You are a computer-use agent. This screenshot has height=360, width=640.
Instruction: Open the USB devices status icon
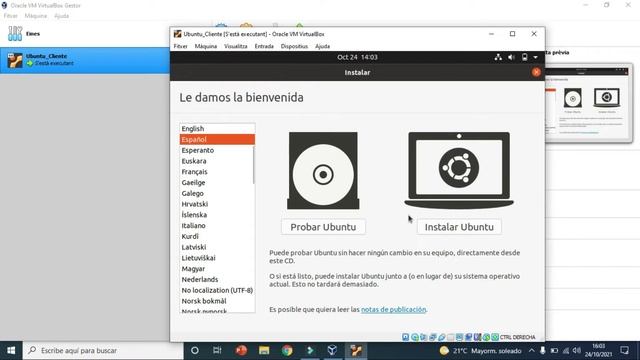(442, 337)
